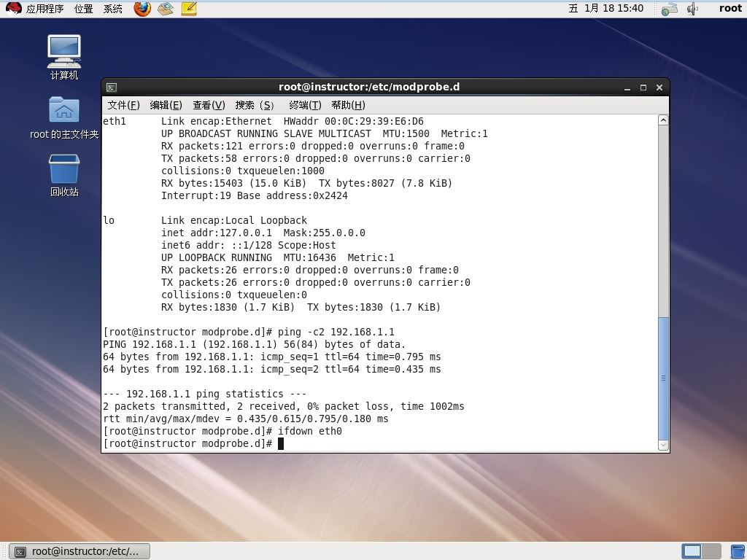Click '--- 192.168.1.1 ping statistics ---' line
This screenshot has width=747, height=560.
click(205, 394)
